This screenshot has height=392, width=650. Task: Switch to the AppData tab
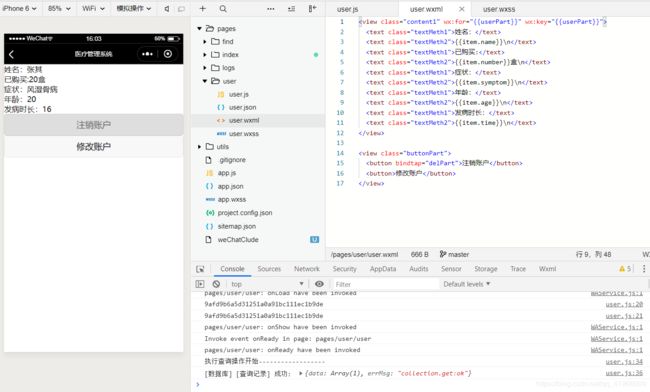tap(383, 269)
